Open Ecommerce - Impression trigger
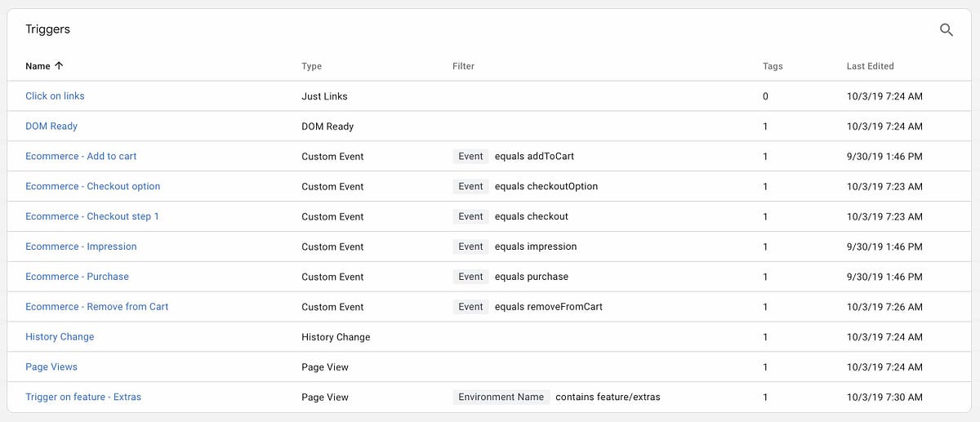Screen dimensions: 980x422 (x=81, y=247)
